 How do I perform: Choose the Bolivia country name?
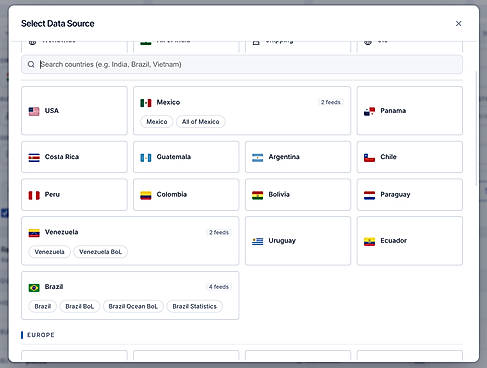pyautogui.click(x=279, y=194)
